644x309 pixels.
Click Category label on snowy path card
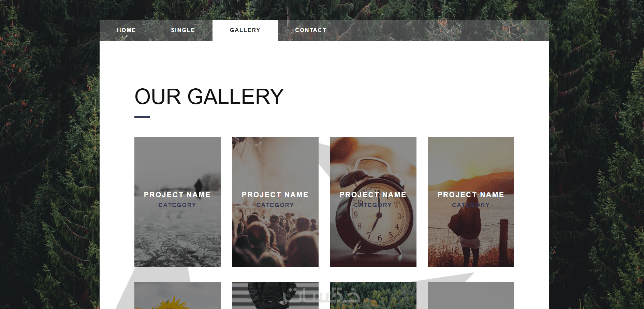(x=177, y=205)
